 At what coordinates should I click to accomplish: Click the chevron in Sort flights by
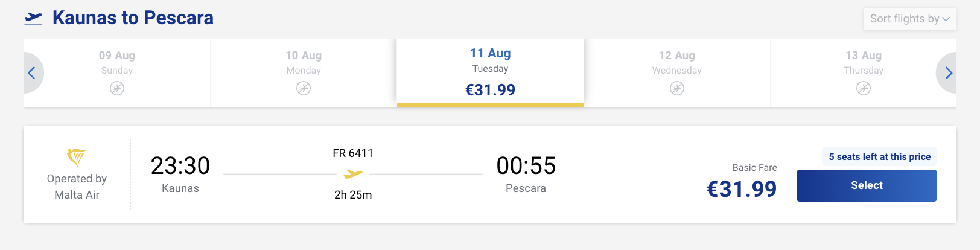click(x=946, y=19)
